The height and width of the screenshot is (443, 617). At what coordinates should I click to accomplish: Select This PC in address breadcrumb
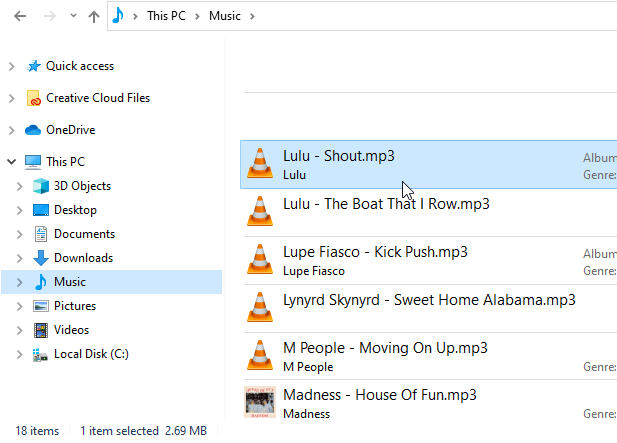(x=171, y=17)
